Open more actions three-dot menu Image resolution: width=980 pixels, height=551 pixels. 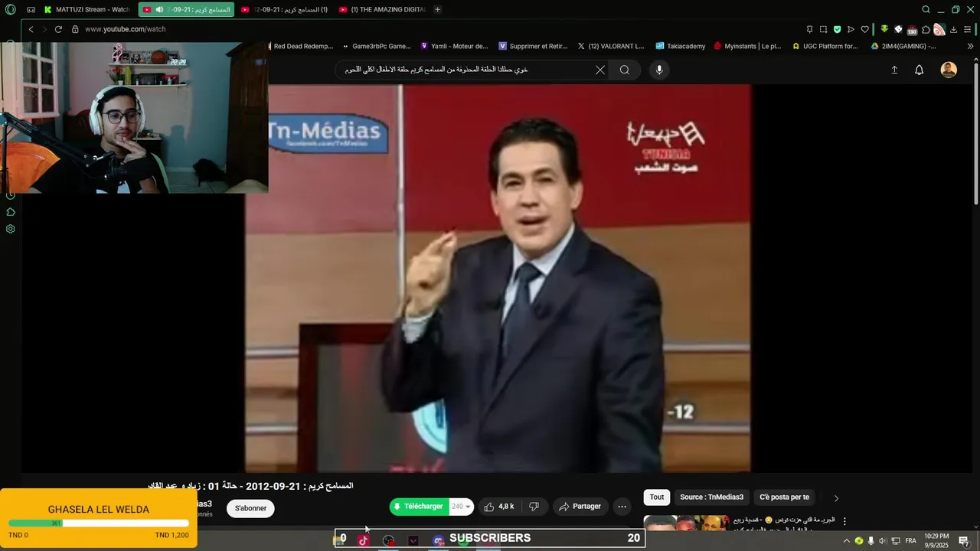tap(622, 507)
